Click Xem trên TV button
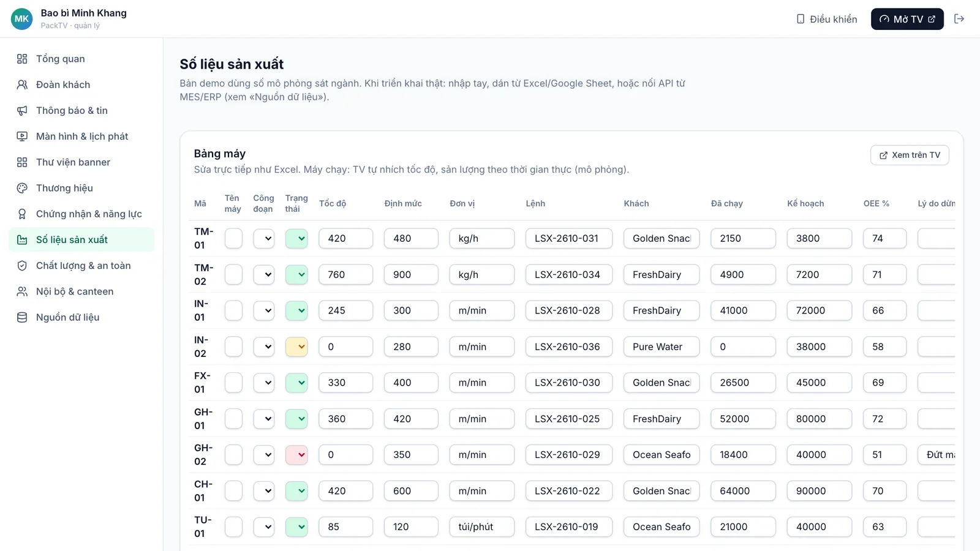980x551 pixels. [x=910, y=155]
